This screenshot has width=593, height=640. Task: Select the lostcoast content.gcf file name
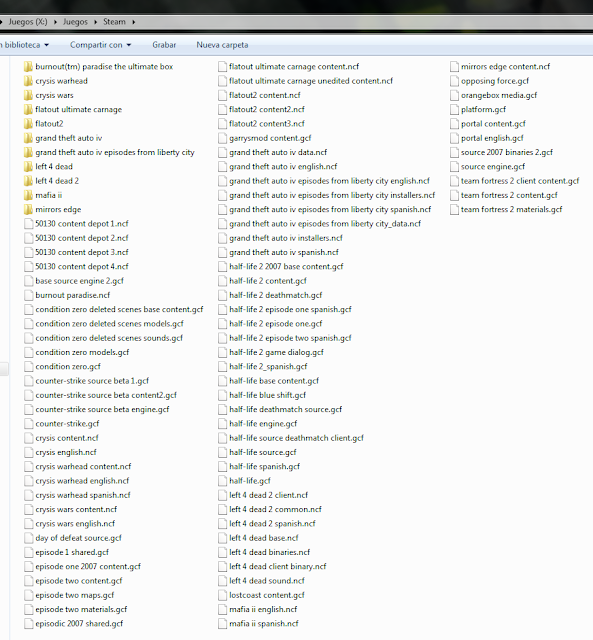[x=267, y=595]
